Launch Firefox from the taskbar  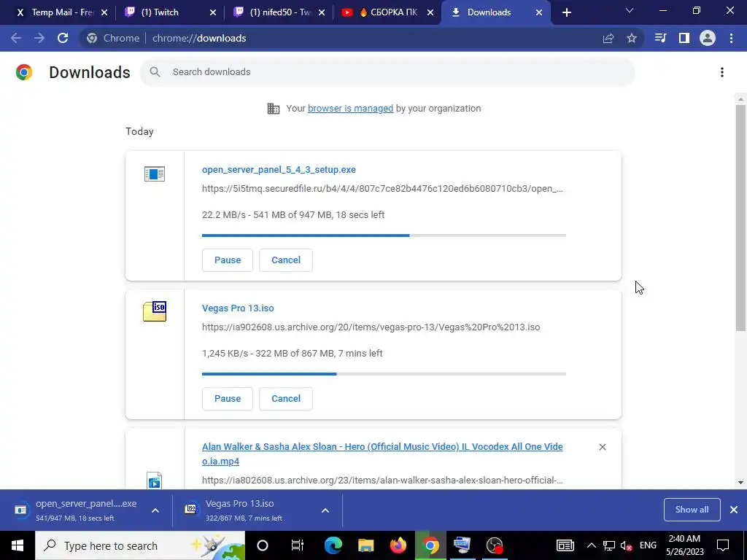point(398,545)
